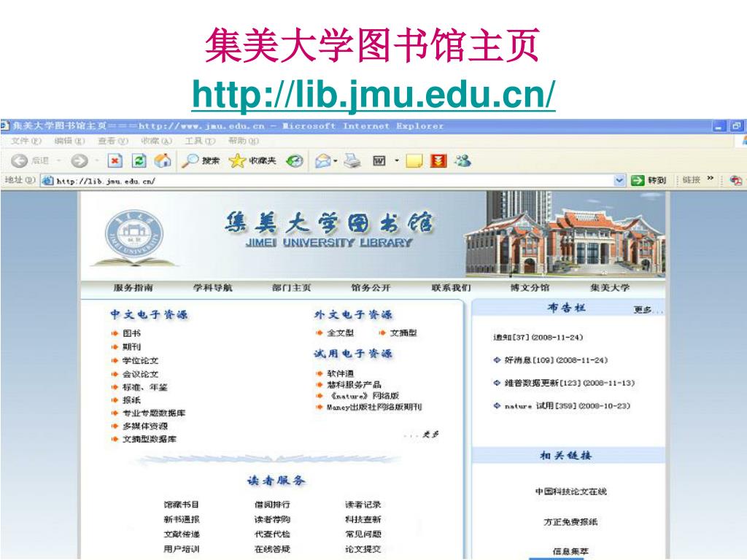Image resolution: width=747 pixels, height=560 pixels.
Task: Stop page loading with red X icon
Action: (x=115, y=161)
